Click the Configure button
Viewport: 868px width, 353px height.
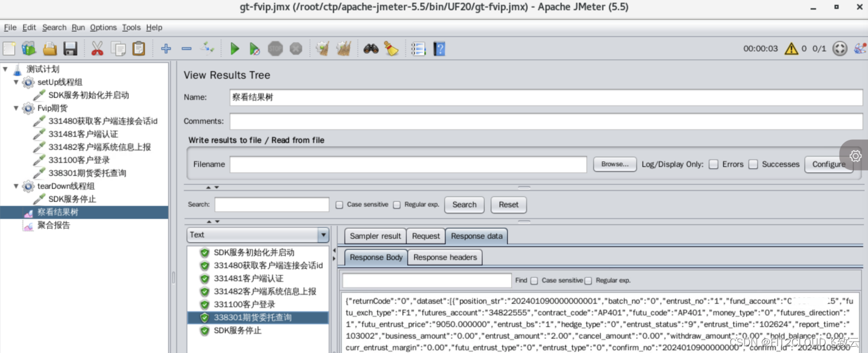829,164
